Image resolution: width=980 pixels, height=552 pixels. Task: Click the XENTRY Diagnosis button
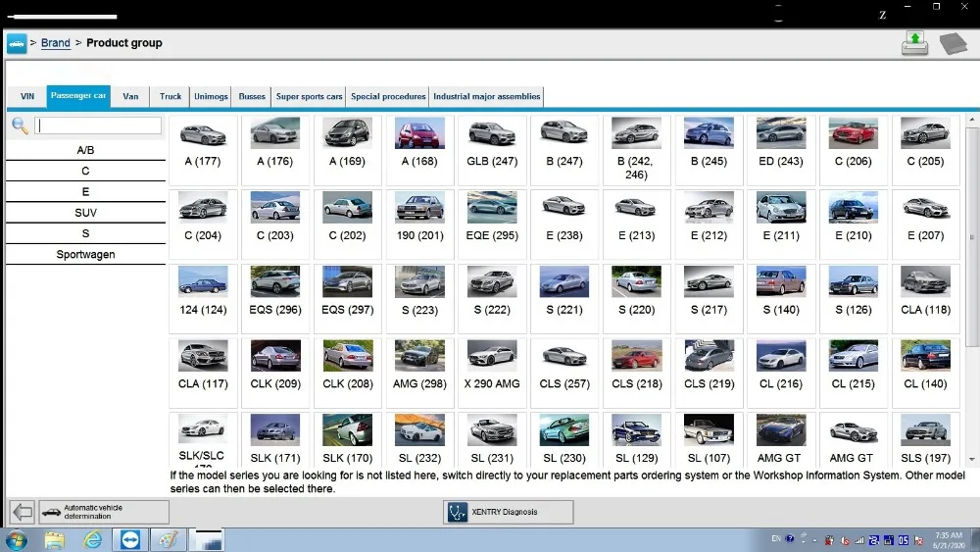(x=508, y=512)
